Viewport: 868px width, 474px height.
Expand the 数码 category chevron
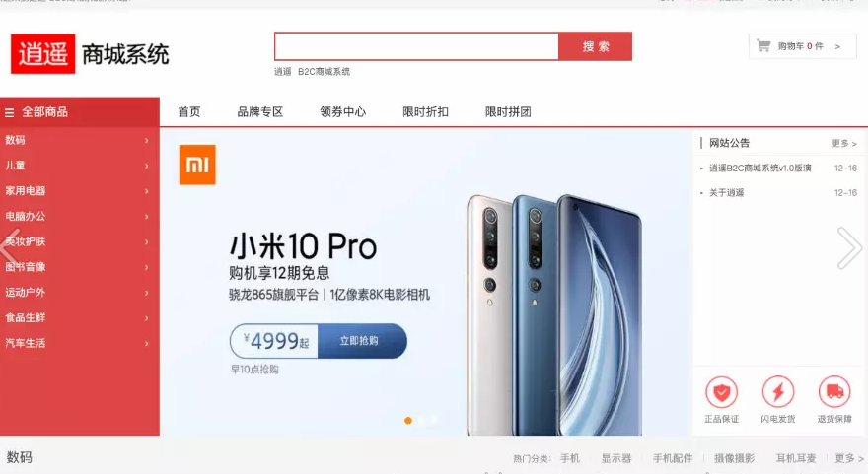click(x=147, y=141)
